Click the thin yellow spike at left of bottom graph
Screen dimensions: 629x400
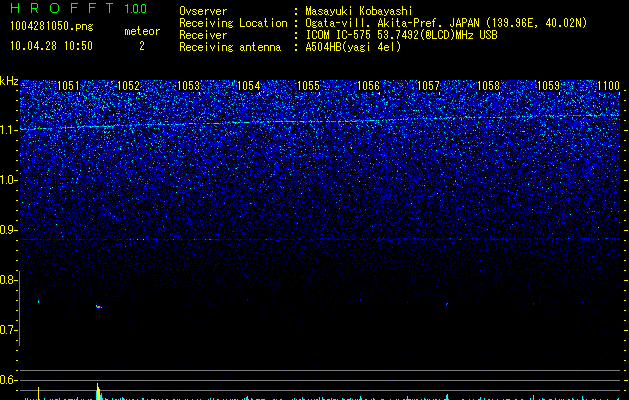tap(39, 393)
